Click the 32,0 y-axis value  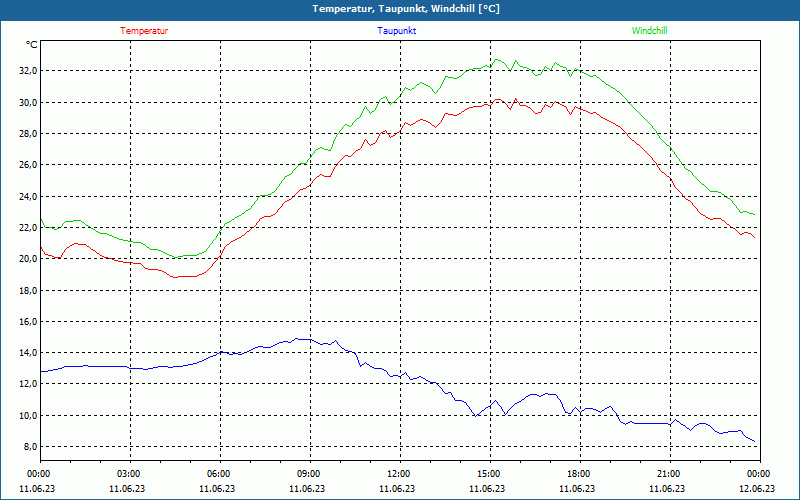pyautogui.click(x=28, y=71)
